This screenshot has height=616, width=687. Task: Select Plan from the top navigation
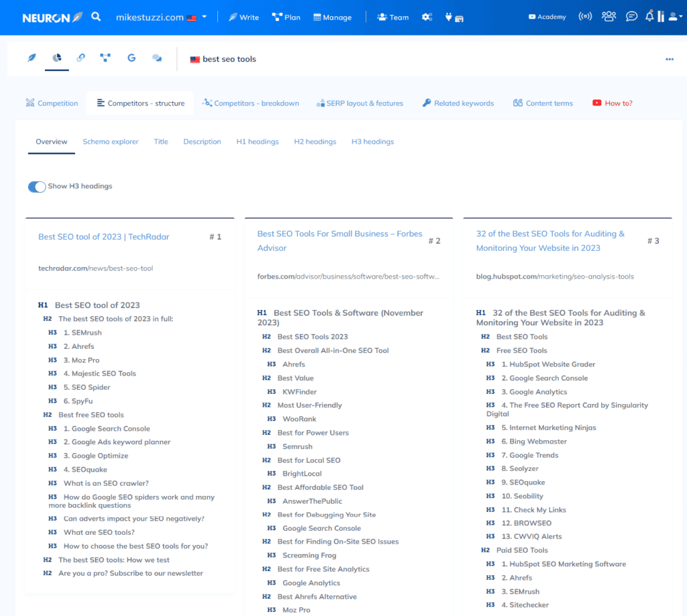tap(286, 17)
